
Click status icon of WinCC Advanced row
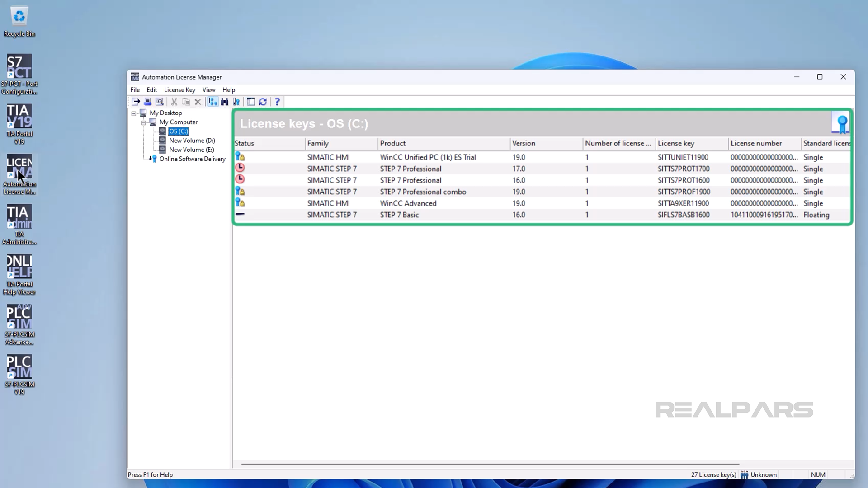tap(240, 203)
